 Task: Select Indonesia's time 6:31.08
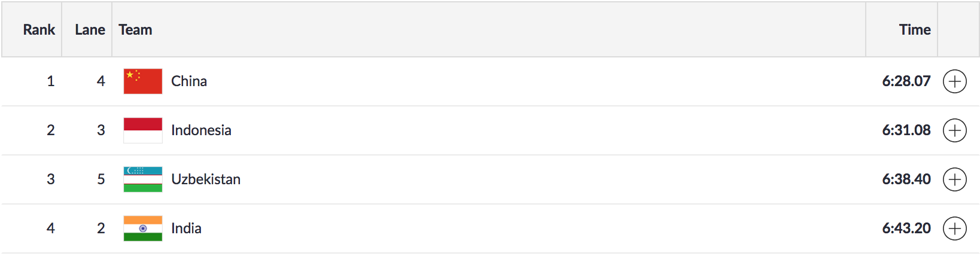(x=906, y=130)
